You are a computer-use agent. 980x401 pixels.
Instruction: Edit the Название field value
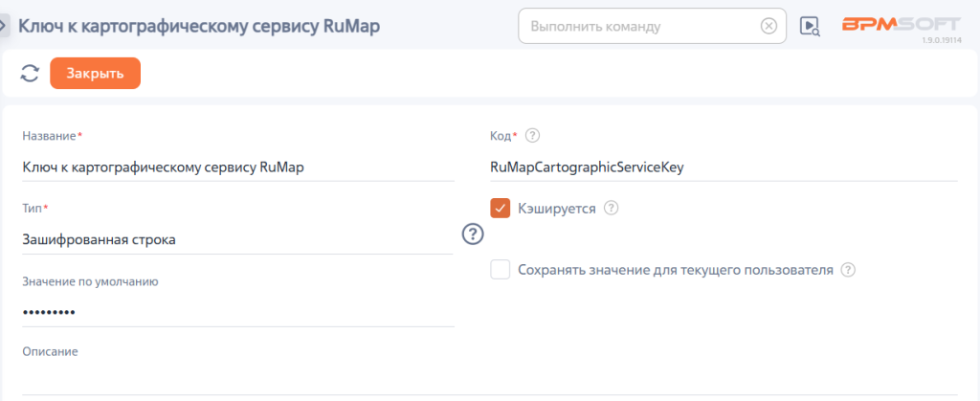coord(238,167)
